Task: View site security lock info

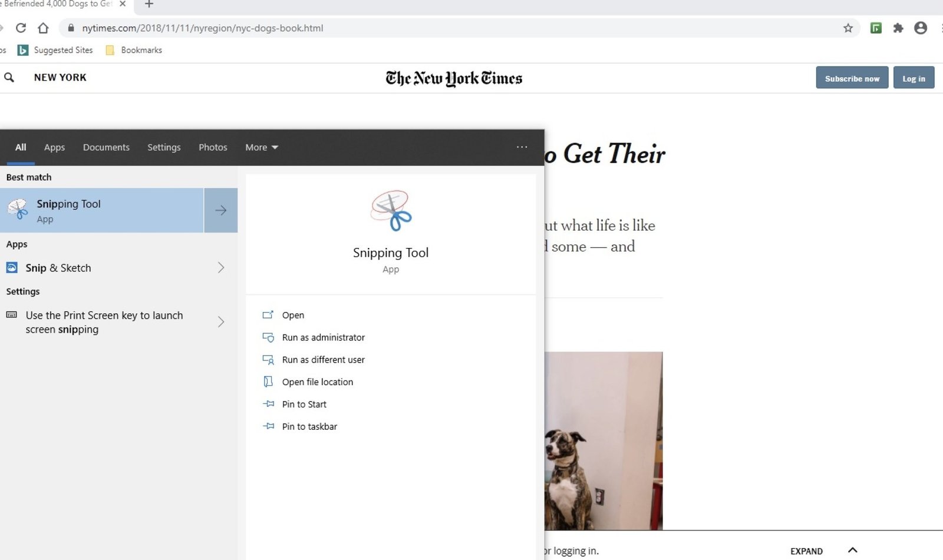Action: coord(71,28)
